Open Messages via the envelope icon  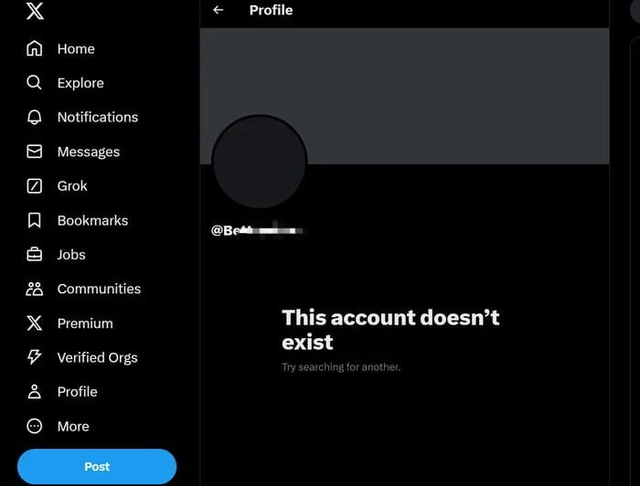[x=34, y=151]
